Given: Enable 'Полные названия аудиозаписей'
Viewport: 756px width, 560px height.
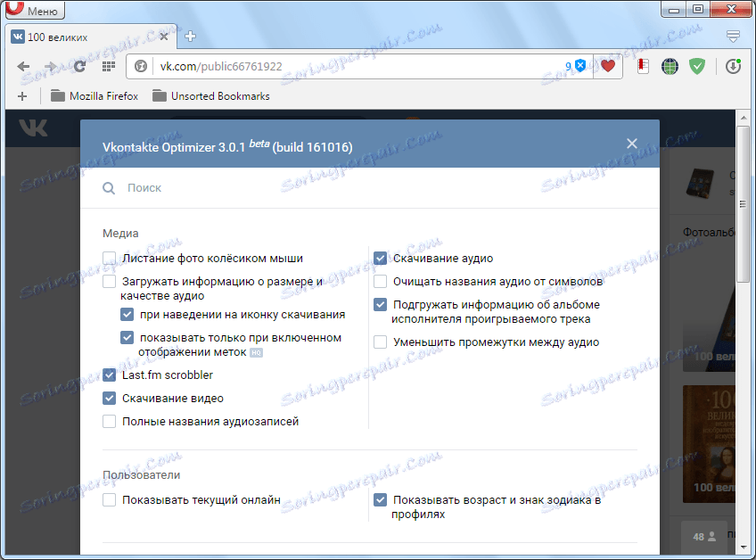Looking at the screenshot, I should click(110, 421).
